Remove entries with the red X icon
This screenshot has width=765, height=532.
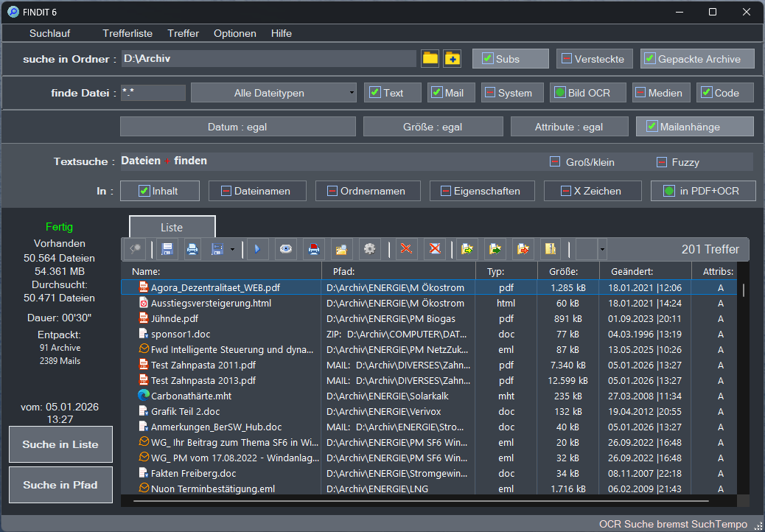[406, 249]
